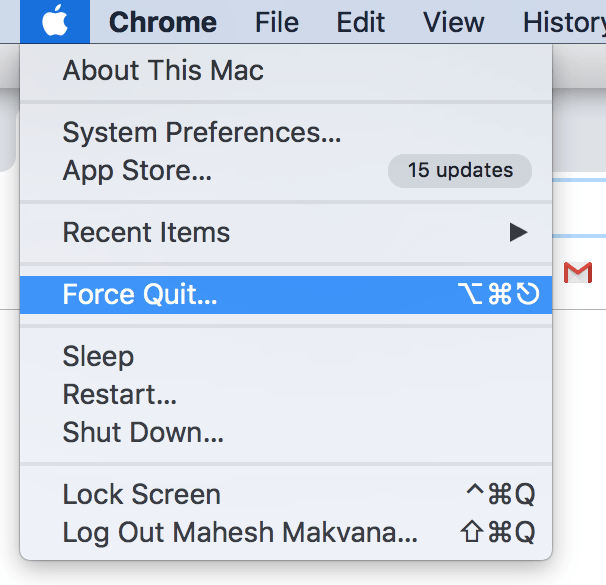Select Shut Down option
This screenshot has width=606, height=585.
(x=286, y=432)
